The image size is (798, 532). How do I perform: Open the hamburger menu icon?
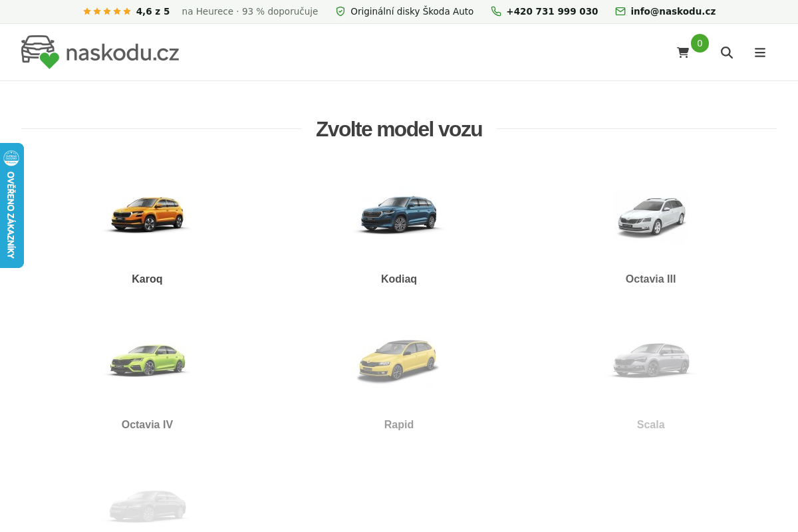[760, 53]
